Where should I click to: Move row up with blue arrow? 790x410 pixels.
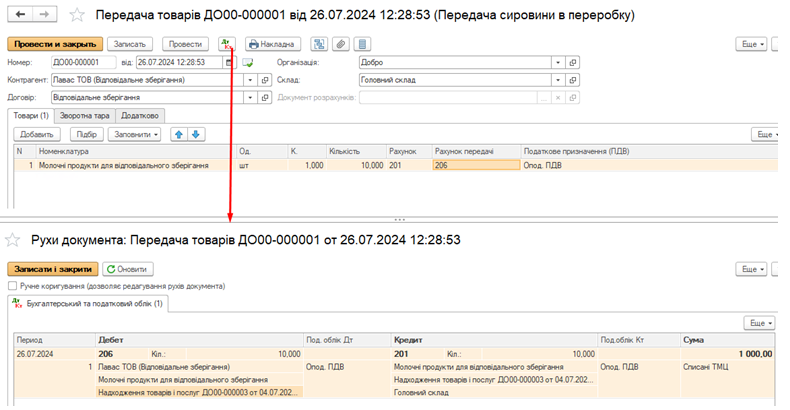[x=178, y=134]
